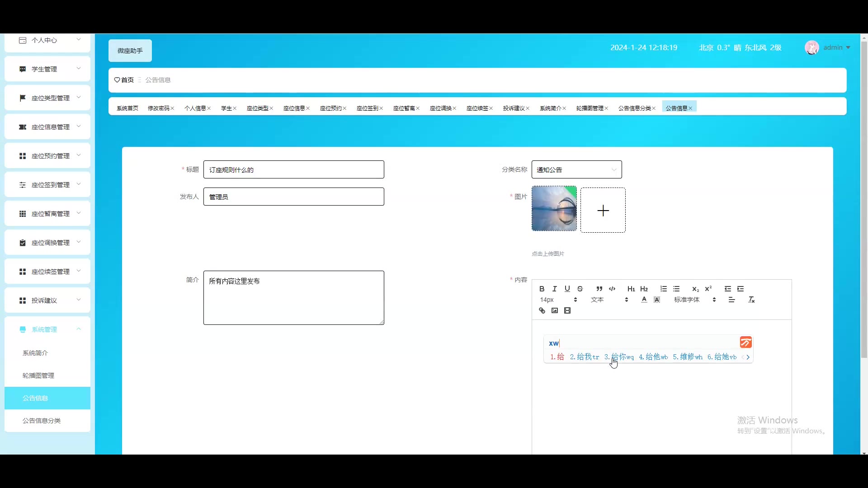Open 公告信息分类 in the sidebar
This screenshot has height=488, width=868.
click(x=42, y=421)
